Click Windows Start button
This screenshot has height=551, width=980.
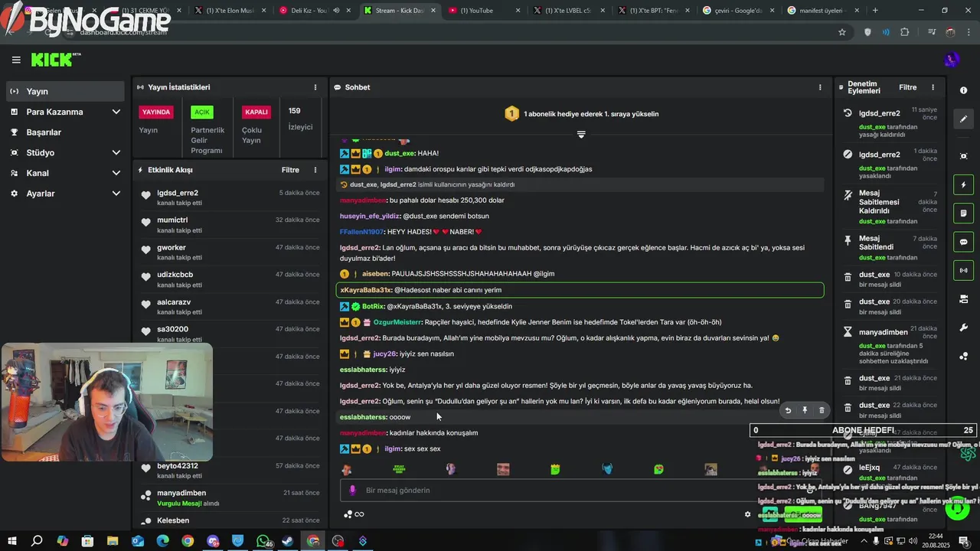coord(12,541)
